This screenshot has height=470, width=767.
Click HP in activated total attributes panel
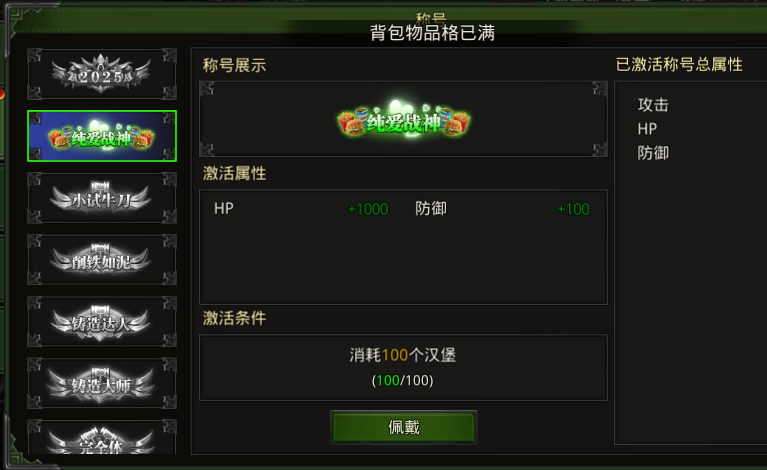[x=647, y=129]
